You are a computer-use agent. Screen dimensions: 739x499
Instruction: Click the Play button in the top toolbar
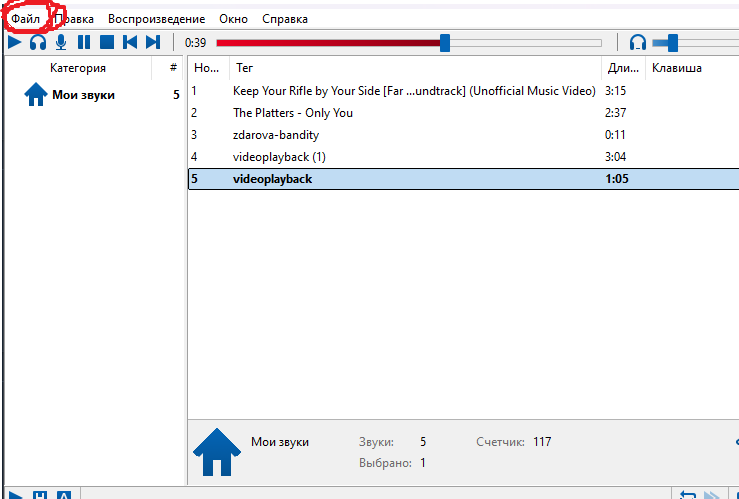[x=15, y=42]
